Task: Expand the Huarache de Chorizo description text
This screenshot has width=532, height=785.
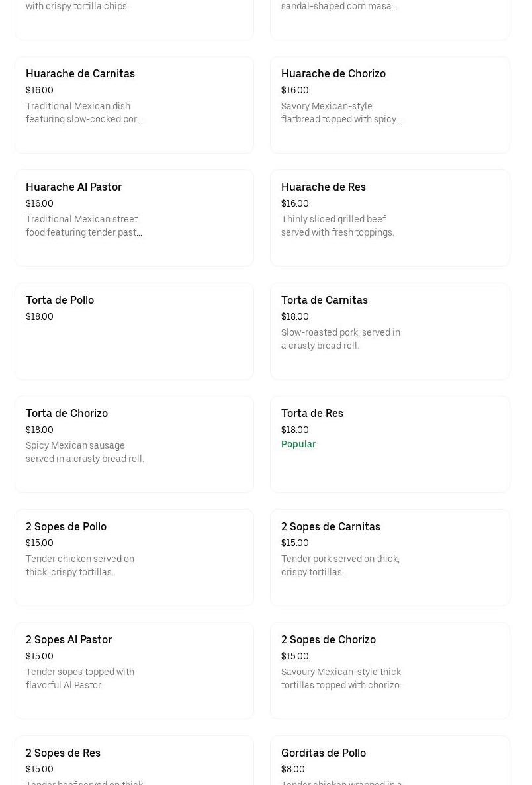Action: click(341, 113)
